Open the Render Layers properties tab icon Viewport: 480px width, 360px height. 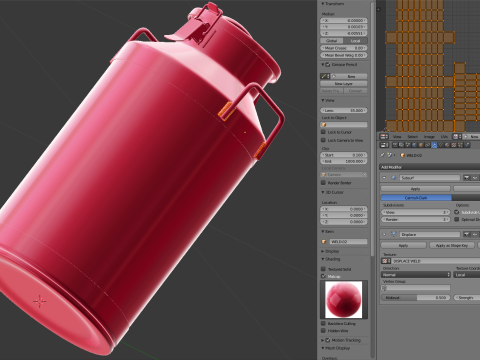401,145
